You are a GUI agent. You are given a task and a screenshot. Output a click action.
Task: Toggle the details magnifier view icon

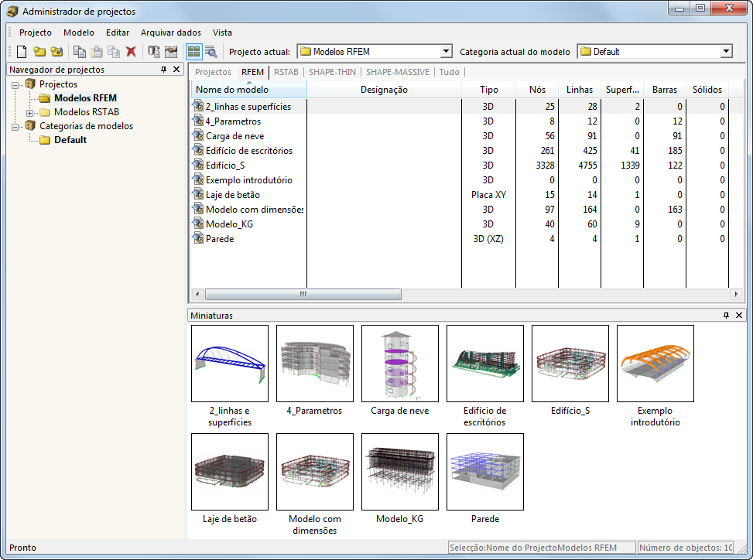click(x=210, y=51)
